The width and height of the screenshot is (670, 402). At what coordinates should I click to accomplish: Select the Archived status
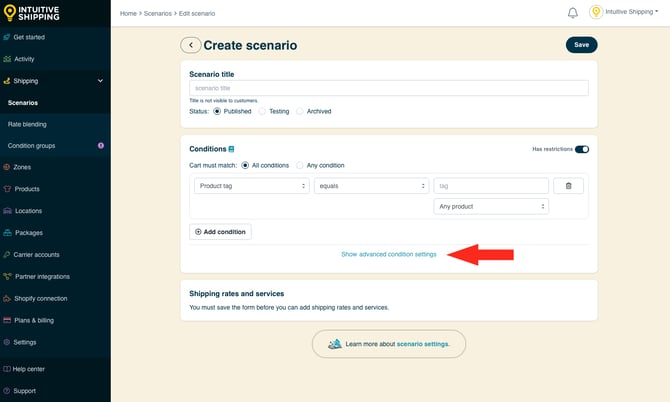click(300, 111)
